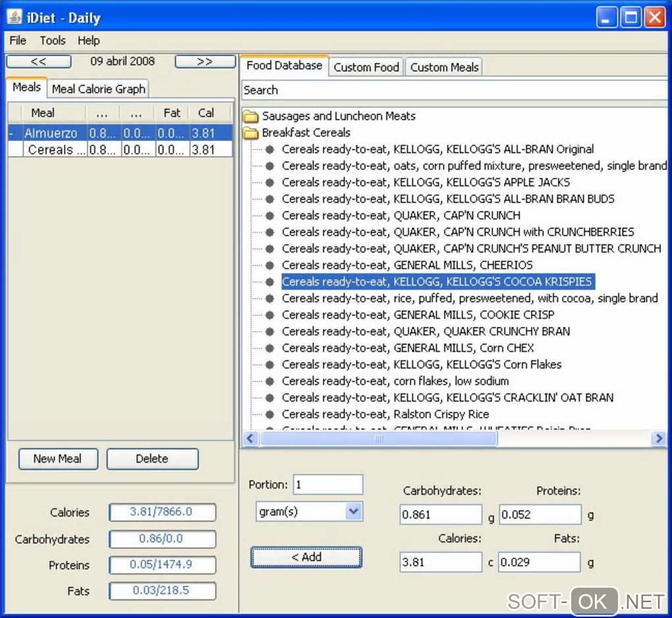Close the iDiet window
672x618 pixels.
pos(655,18)
